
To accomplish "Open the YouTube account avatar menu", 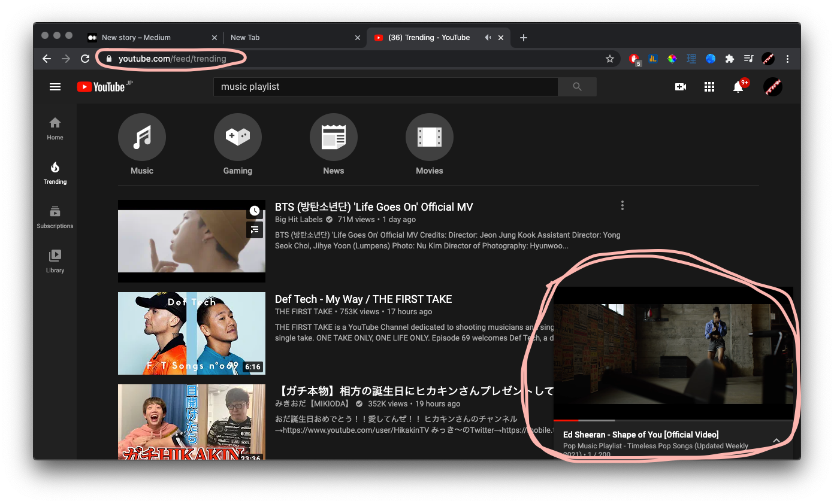I will click(773, 87).
